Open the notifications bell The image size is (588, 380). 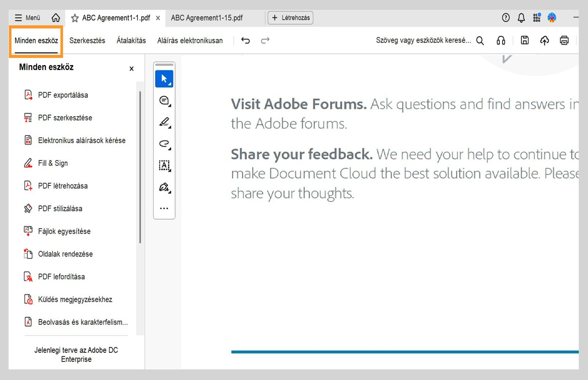(x=521, y=18)
